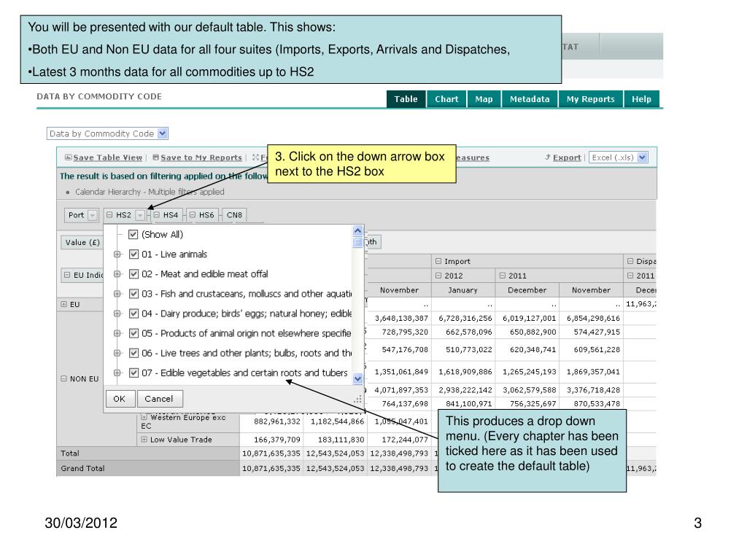The image size is (747, 560).
Task: Untick 06 - Live trees and plants checkbox
Action: pos(134,354)
